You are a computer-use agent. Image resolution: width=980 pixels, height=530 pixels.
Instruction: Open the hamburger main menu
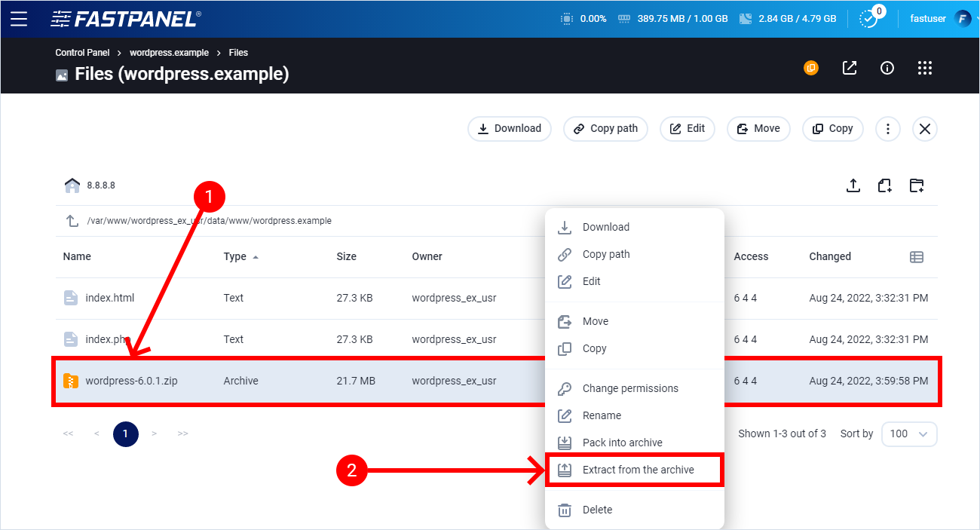click(19, 19)
